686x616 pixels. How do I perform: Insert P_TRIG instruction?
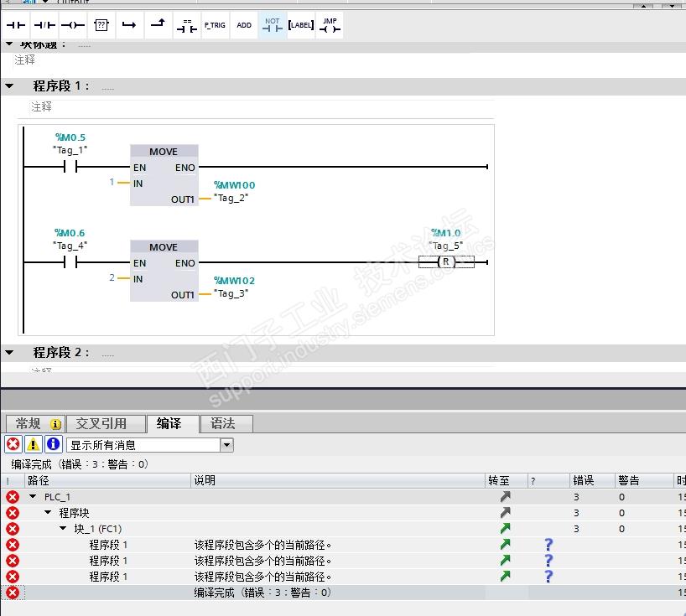(215, 25)
